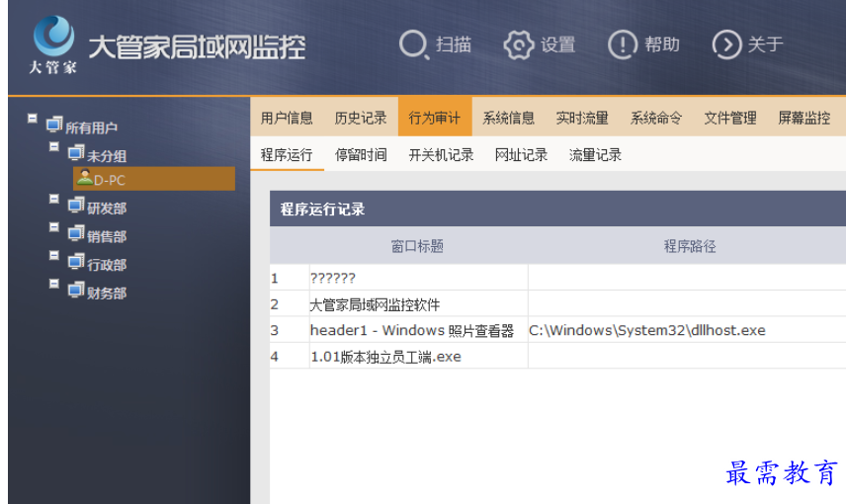
Task: Select the 未分组 tree item
Action: tap(107, 156)
